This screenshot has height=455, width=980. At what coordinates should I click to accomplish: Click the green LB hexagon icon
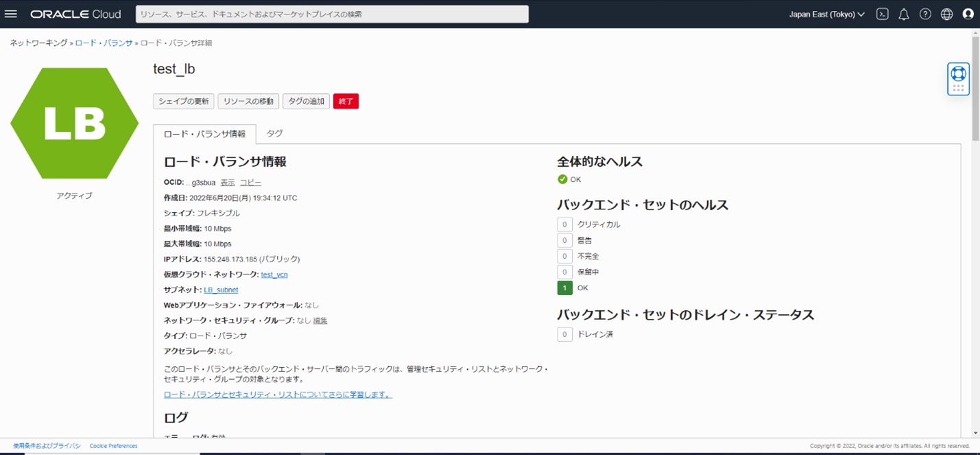[x=75, y=124]
